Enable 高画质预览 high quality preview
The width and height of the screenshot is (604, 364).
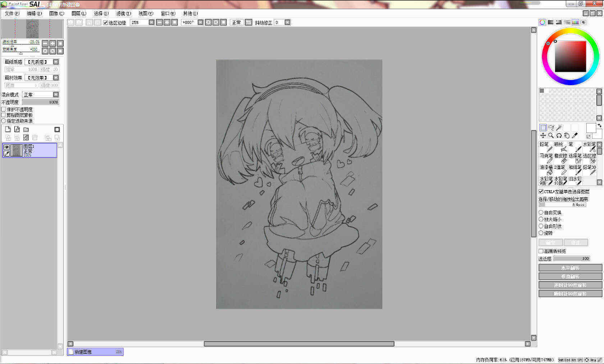tap(541, 251)
